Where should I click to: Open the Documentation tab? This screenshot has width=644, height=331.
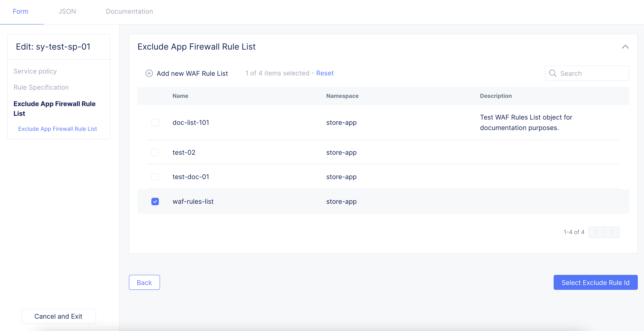point(129,11)
